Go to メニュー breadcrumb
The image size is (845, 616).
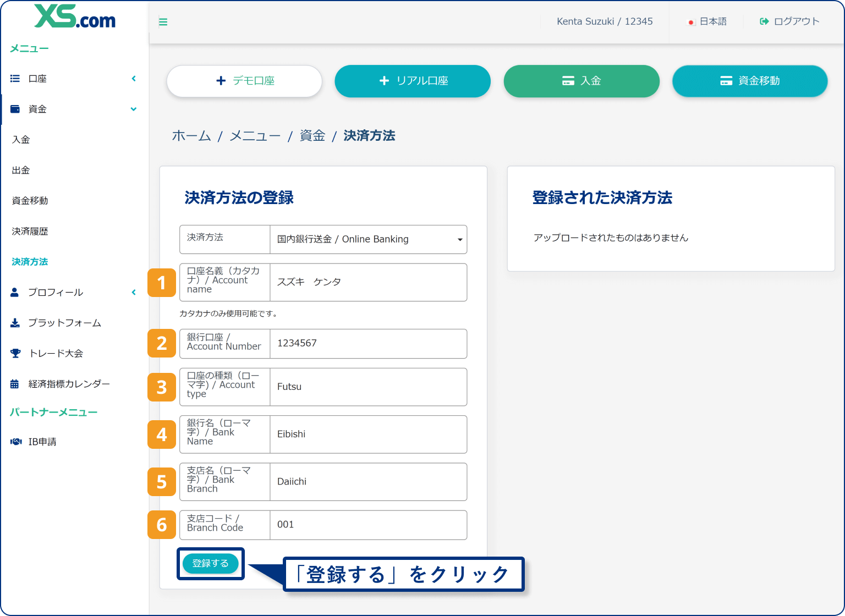[255, 136]
